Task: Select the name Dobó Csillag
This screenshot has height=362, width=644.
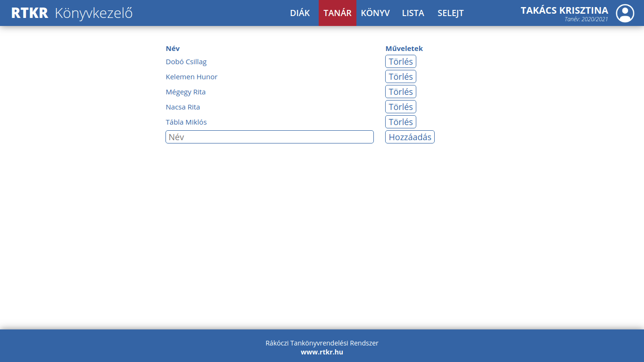Action: point(186,62)
